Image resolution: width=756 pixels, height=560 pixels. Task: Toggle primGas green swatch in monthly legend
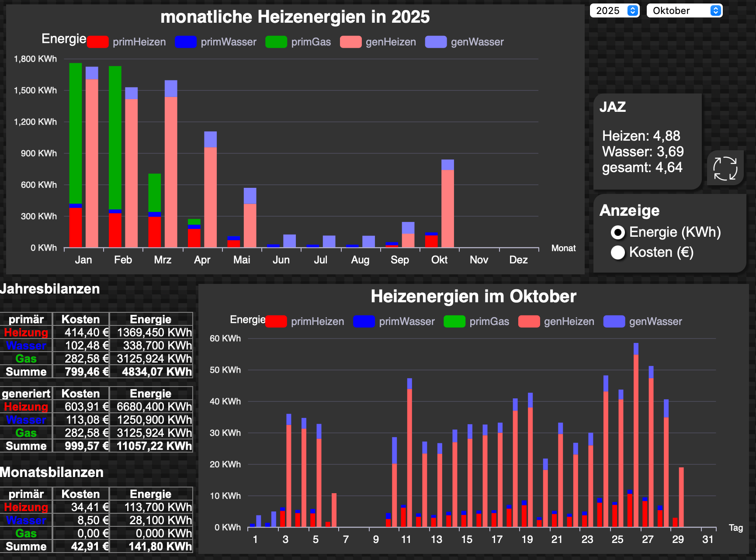[x=276, y=42]
